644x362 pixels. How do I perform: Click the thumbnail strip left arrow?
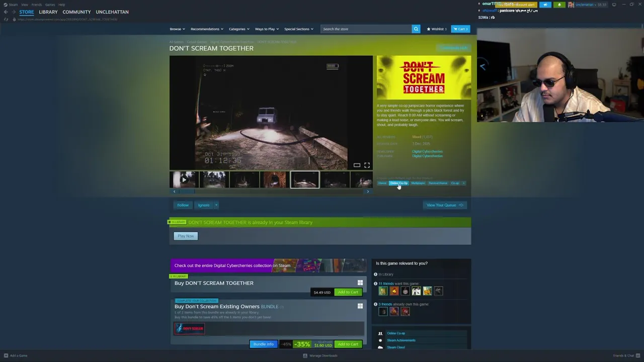pyautogui.click(x=174, y=192)
